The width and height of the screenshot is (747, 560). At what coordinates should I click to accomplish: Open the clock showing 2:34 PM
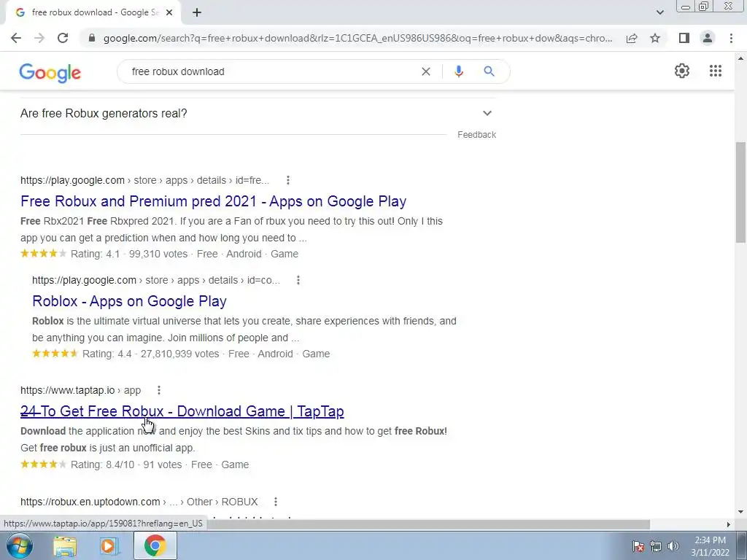tap(710, 546)
